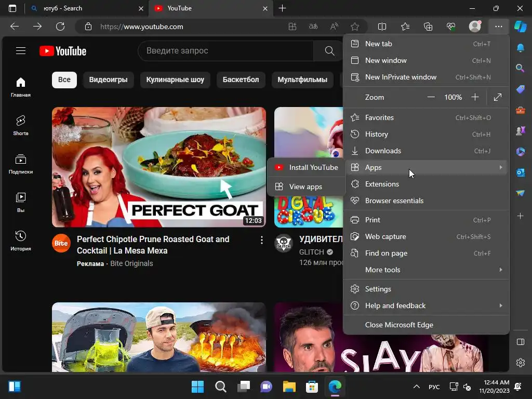
Task: Expand the Apps submenu arrow
Action: [501, 167]
